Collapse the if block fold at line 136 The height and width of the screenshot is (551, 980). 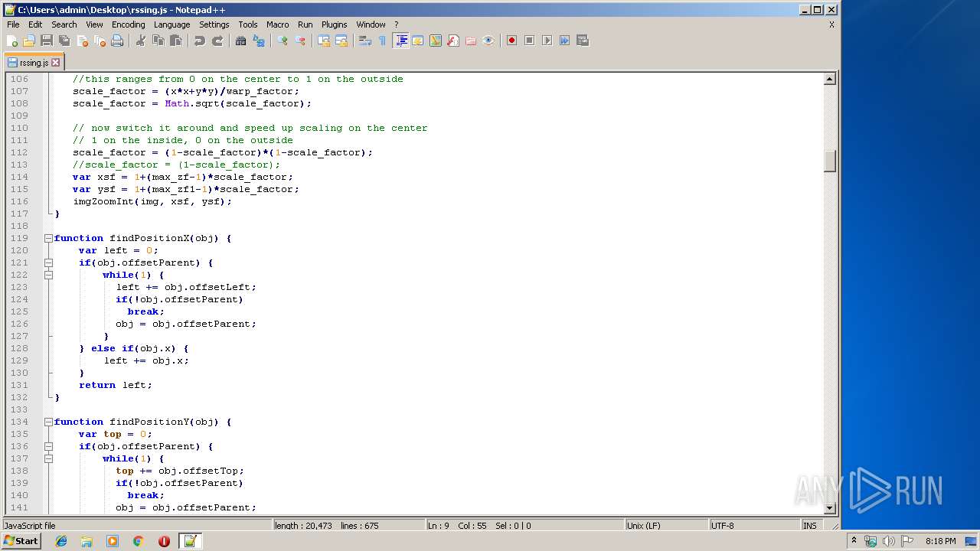point(48,446)
